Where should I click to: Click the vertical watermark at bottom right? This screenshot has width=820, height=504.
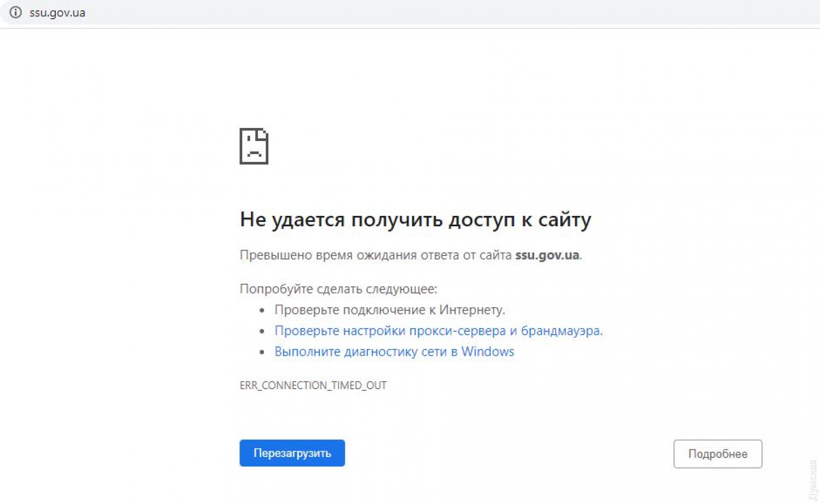pyautogui.click(x=812, y=479)
